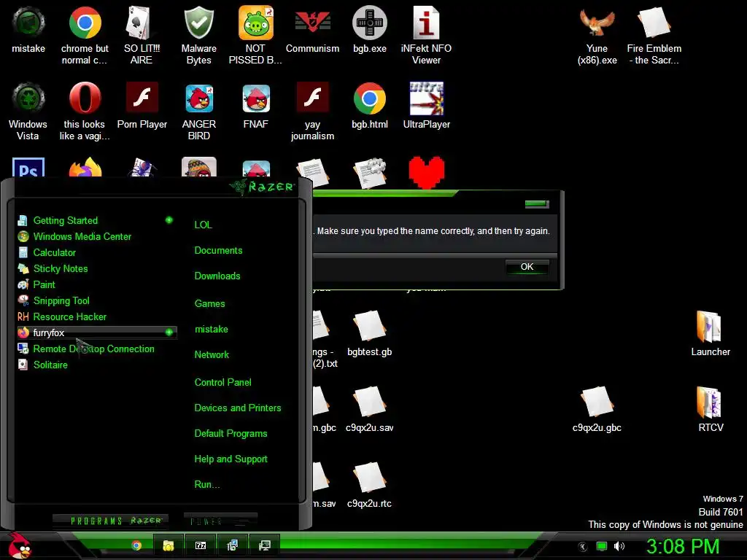Screen dimensions: 747x560
Task: Open the Windows Vista recycle bin icon
Action: coord(28,98)
